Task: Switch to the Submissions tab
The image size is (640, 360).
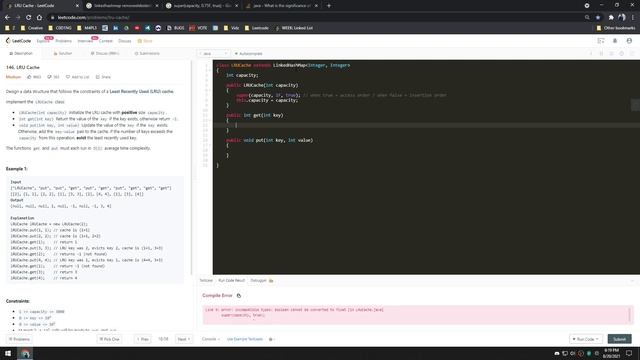Action: coord(147,53)
